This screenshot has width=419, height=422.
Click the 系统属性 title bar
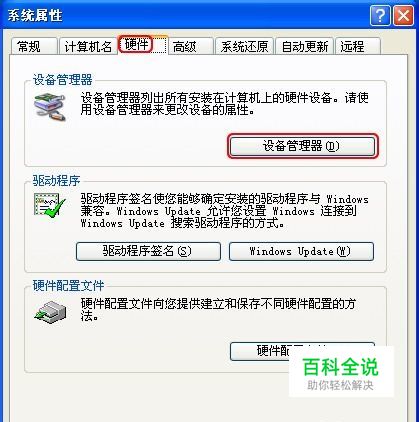[185, 15]
